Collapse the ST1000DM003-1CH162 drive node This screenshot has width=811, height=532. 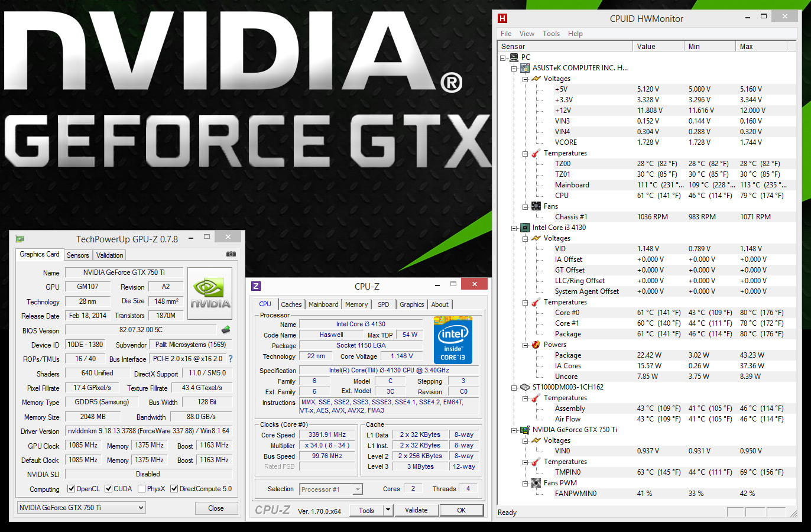(x=514, y=387)
